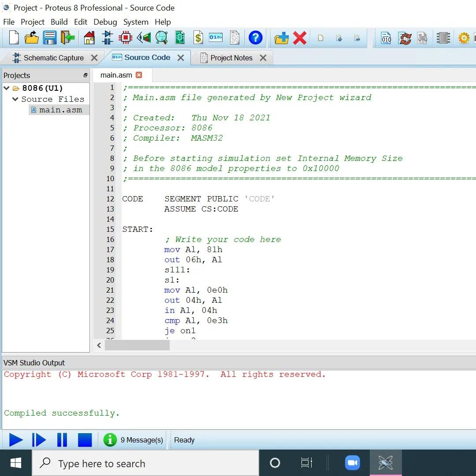Viewport: 476px width, 476px height.
Task: Open the Windows Start menu
Action: (16, 463)
